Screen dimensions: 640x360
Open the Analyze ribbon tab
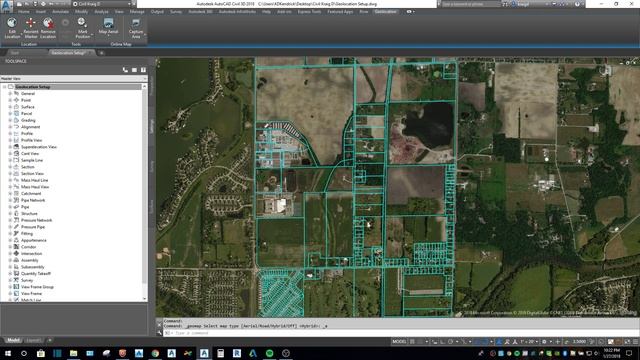[101, 12]
